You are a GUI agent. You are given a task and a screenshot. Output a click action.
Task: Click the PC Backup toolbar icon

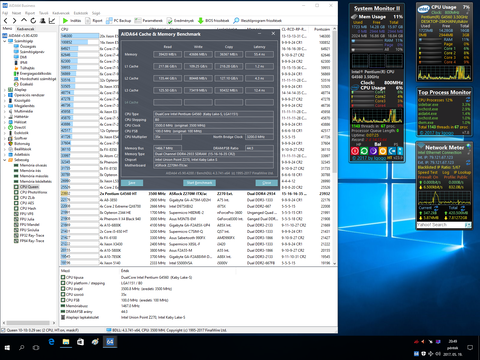(109, 21)
